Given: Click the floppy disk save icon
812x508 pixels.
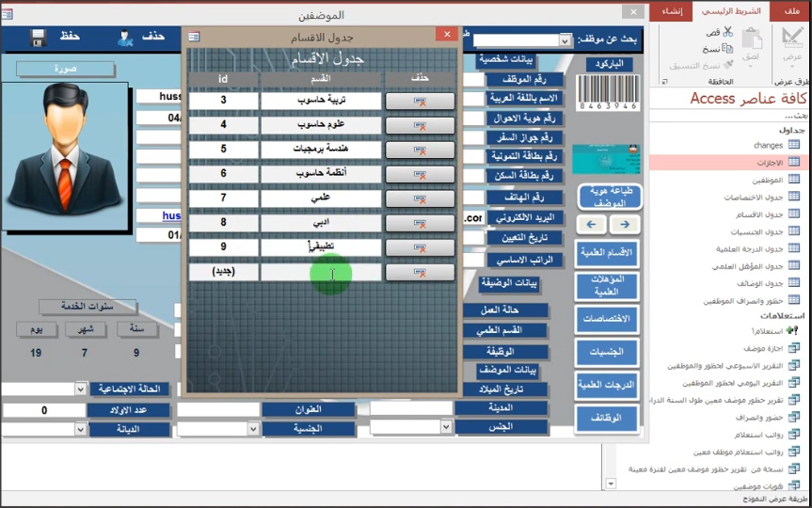Looking at the screenshot, I should pos(39,38).
